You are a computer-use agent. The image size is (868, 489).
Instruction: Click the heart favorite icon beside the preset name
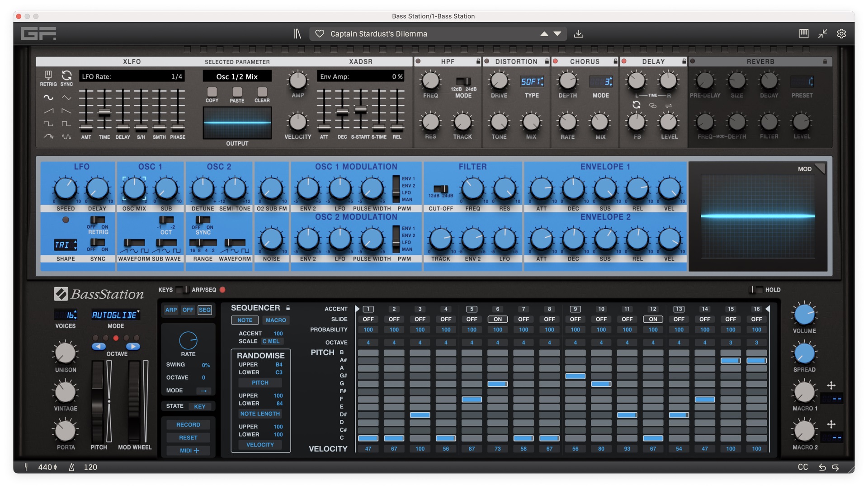pos(320,33)
